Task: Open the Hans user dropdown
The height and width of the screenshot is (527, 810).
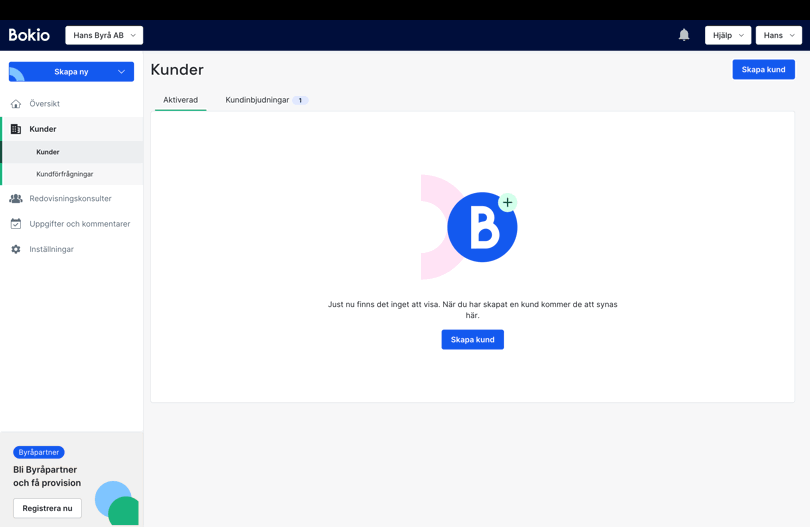Action: (778, 35)
